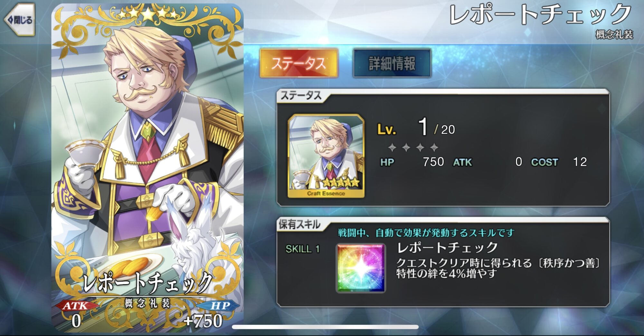Tap the ステータス panel header label

tap(301, 95)
